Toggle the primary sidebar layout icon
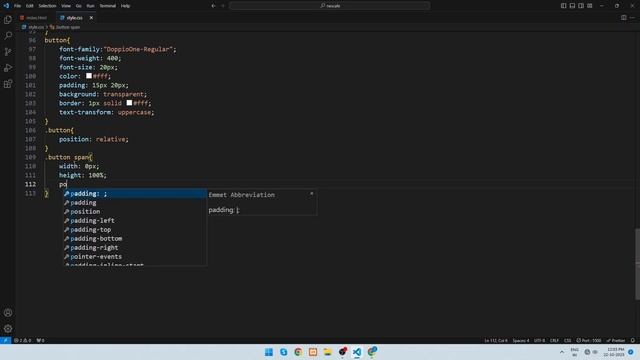640x360 pixels. [563, 6]
